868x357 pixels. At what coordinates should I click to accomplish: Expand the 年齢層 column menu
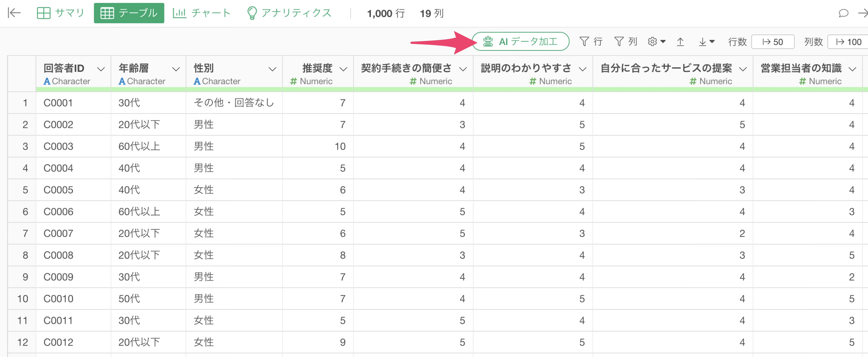pos(176,69)
